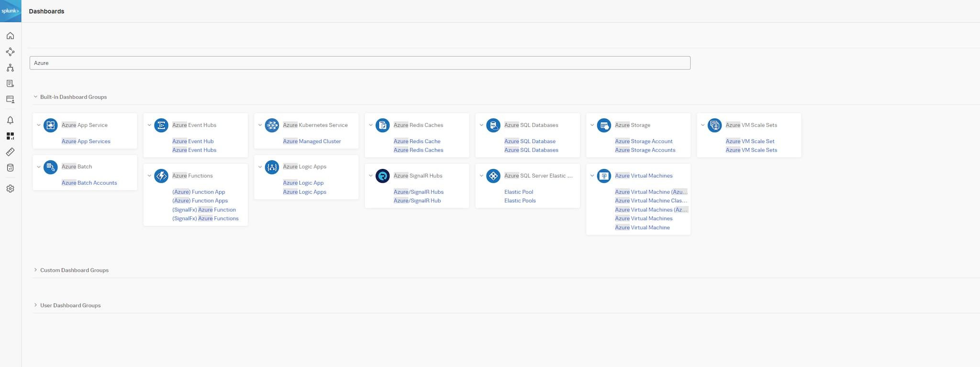Open (Azure) Function Apps dashboard
This screenshot has height=367, width=980.
click(200, 200)
